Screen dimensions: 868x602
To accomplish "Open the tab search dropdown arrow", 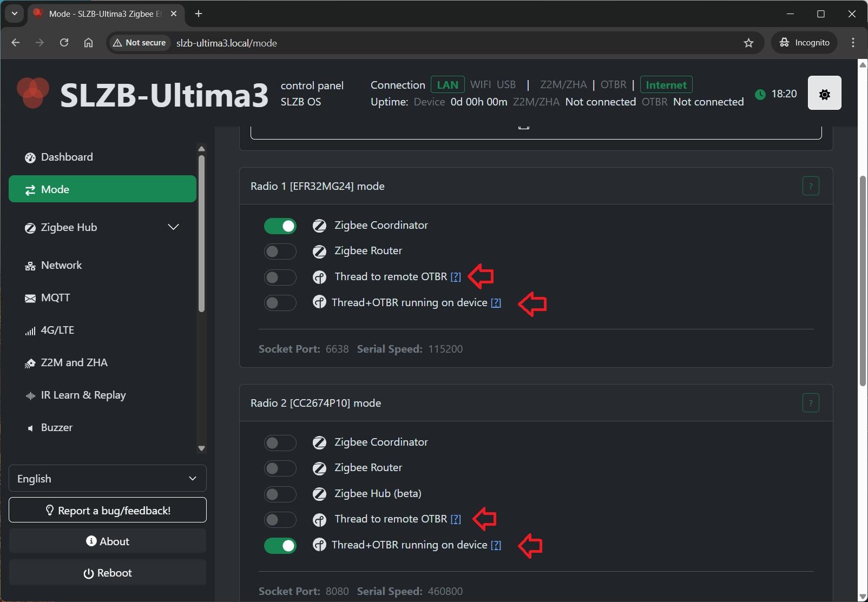I will pyautogui.click(x=14, y=14).
